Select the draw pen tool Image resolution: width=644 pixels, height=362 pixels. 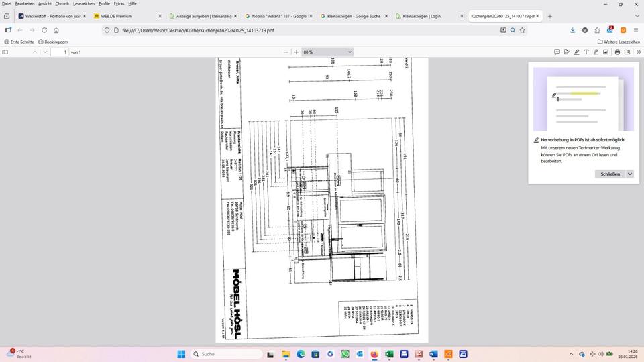[x=596, y=52]
